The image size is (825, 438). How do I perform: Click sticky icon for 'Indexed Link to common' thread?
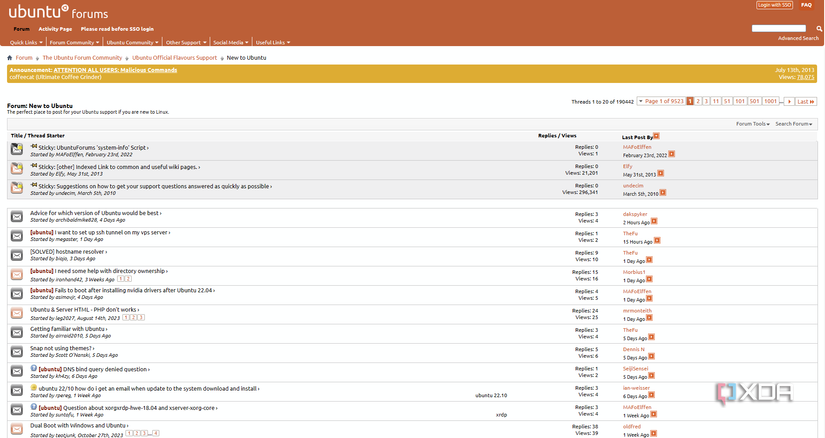pyautogui.click(x=17, y=169)
